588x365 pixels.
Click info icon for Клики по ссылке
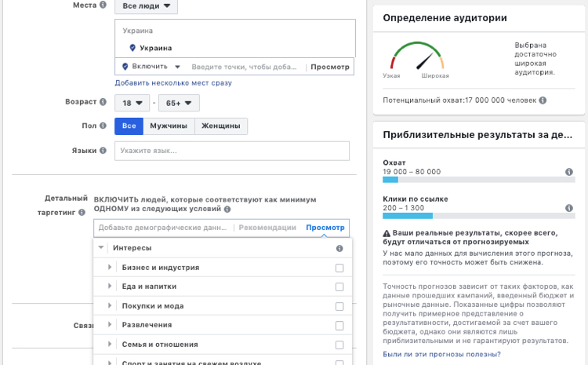[569, 208]
